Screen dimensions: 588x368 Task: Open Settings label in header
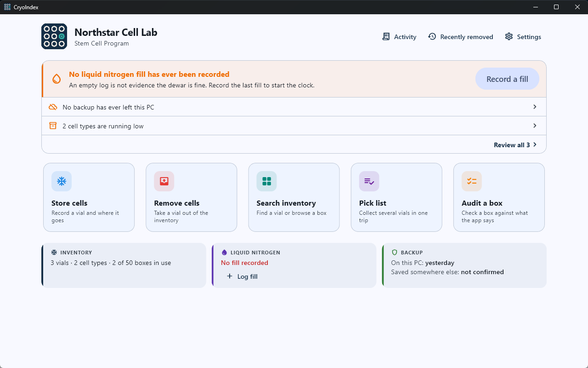pyautogui.click(x=529, y=37)
